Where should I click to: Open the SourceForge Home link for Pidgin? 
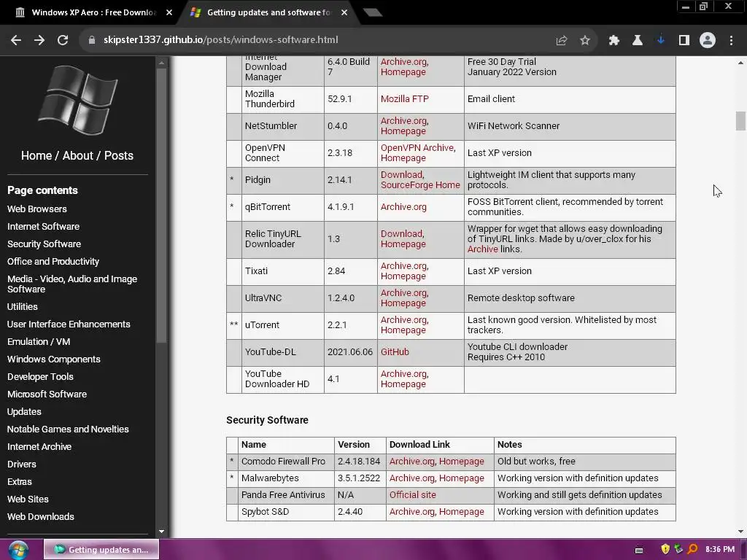[x=420, y=185]
